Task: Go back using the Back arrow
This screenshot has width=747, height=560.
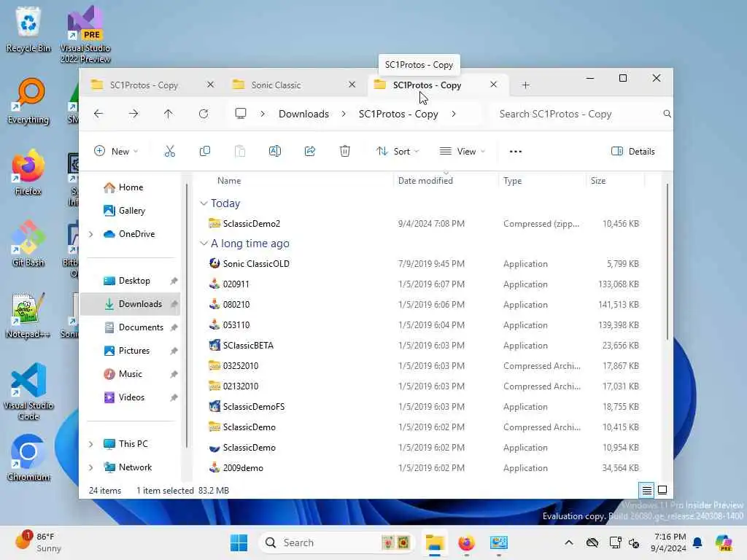Action: point(98,114)
